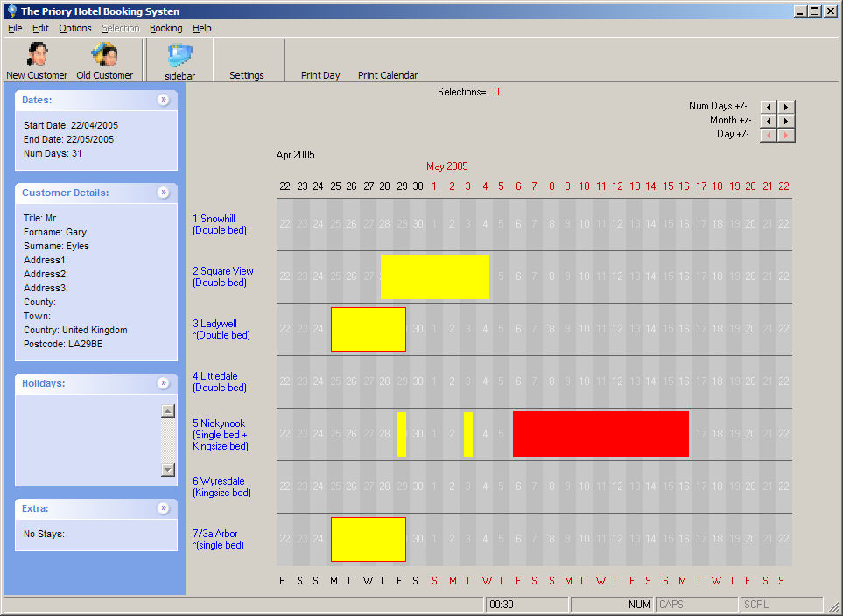Open the Options menu
Screen dimensions: 843x616
tap(75, 28)
